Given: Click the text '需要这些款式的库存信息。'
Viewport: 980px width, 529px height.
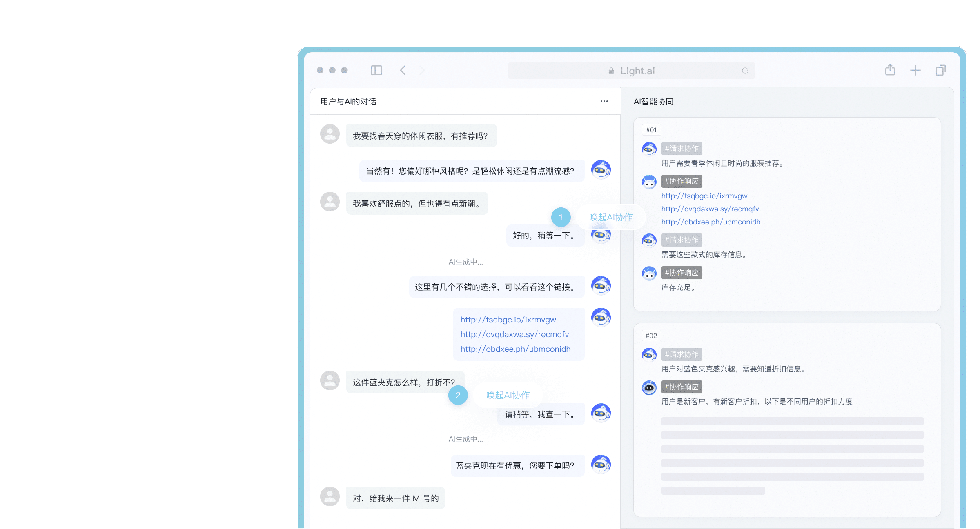Looking at the screenshot, I should 705,255.
